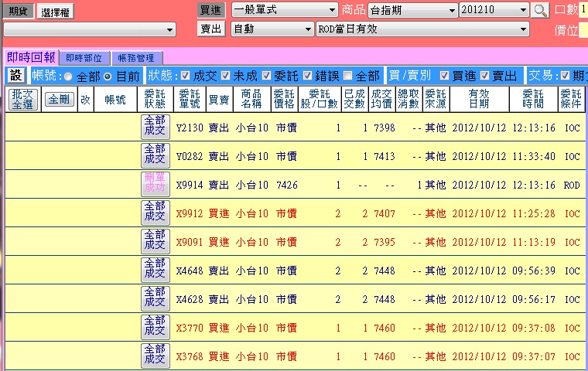Click order price 7426
The height and width of the screenshot is (371, 588).
tap(287, 185)
